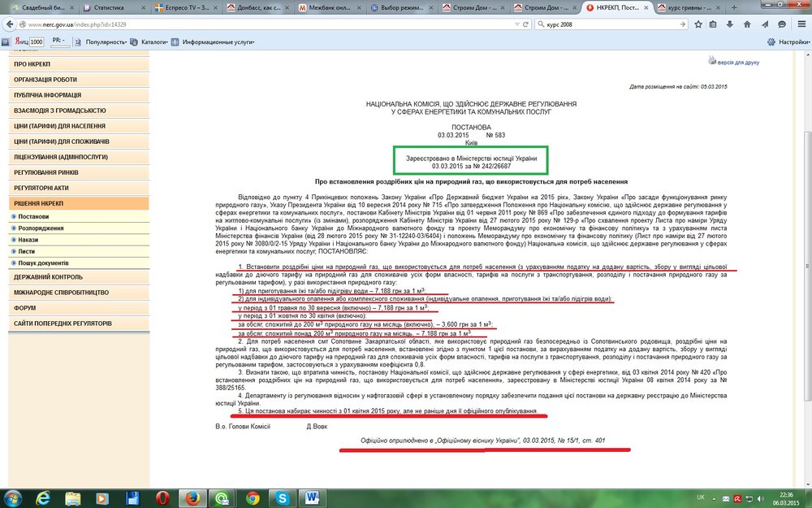Viewport: 812px width, 508px height.
Task: Switch to the Еспресо TV tab
Action: tap(187, 8)
